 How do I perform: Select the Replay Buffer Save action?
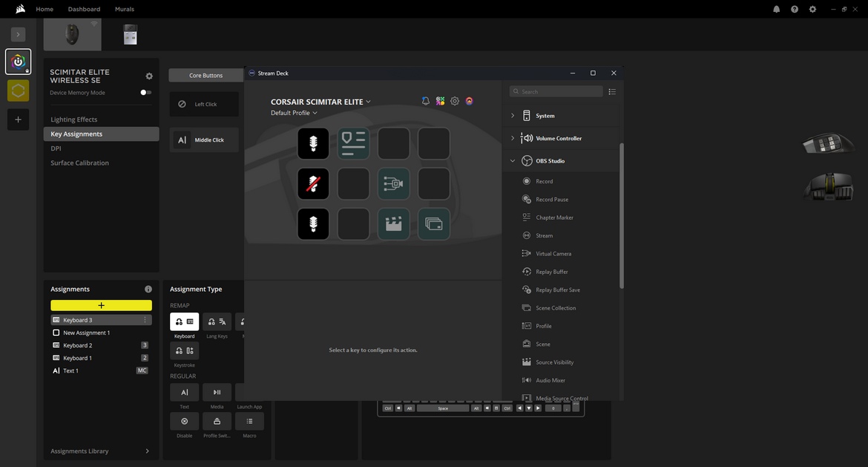(x=562, y=290)
